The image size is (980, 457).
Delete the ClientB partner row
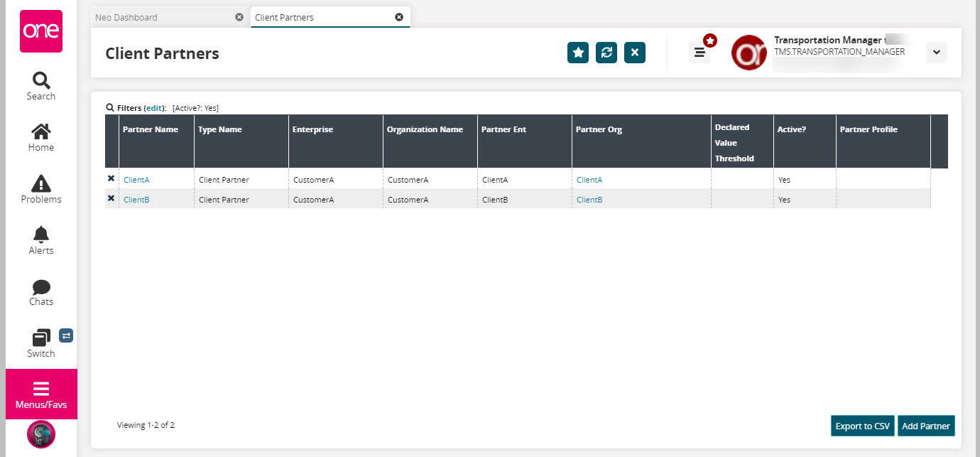[111, 199]
